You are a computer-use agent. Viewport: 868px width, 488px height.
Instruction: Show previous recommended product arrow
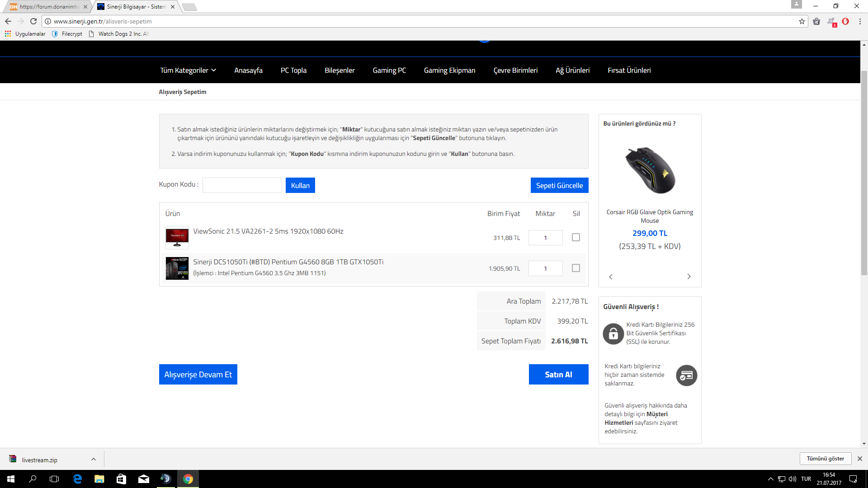(x=611, y=277)
